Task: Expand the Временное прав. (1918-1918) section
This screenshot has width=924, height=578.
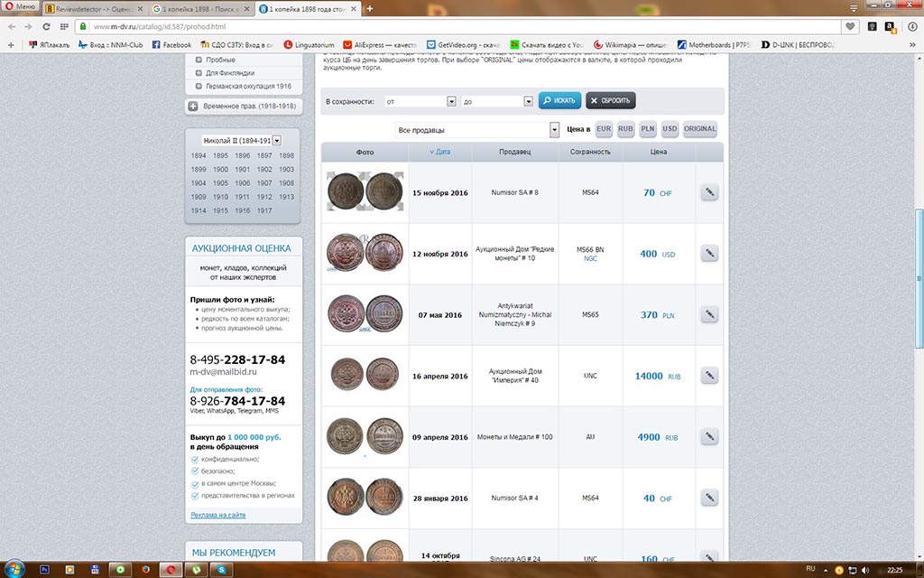Action: pyautogui.click(x=193, y=107)
